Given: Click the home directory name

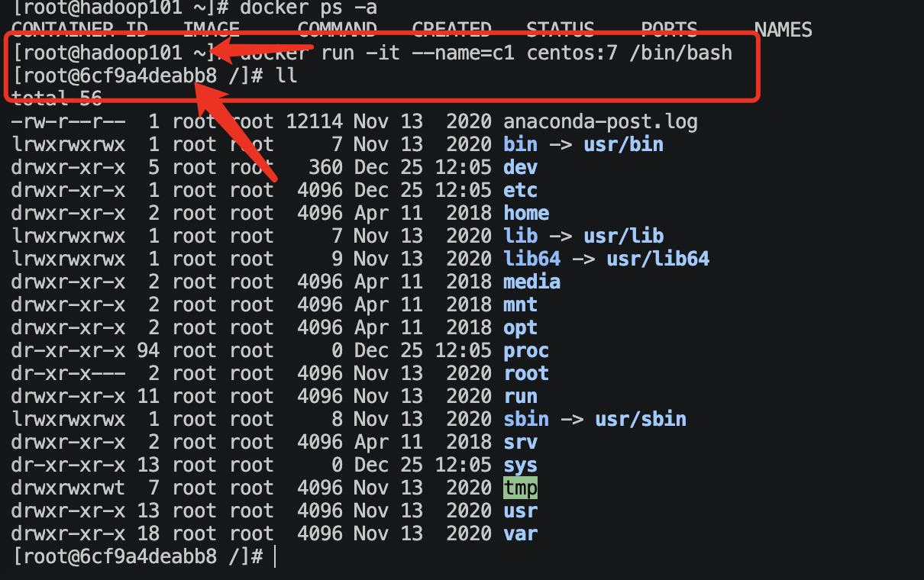Looking at the screenshot, I should [x=526, y=213].
